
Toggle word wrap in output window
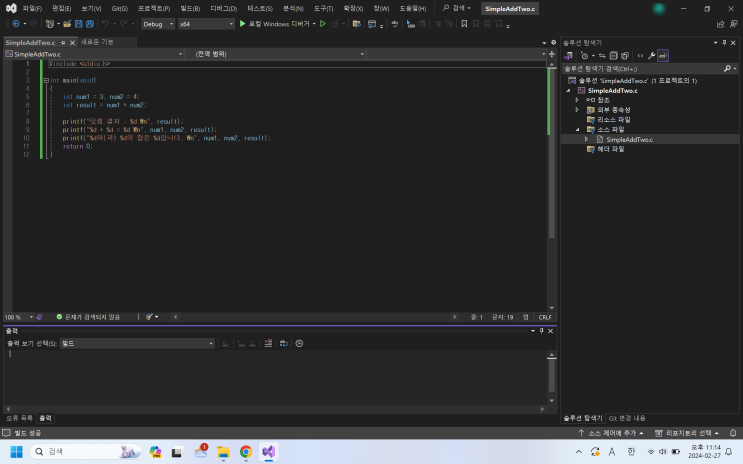(x=283, y=343)
